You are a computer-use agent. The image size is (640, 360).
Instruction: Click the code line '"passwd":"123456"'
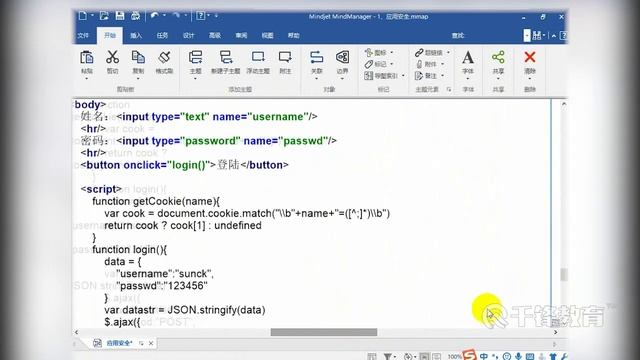162,286
